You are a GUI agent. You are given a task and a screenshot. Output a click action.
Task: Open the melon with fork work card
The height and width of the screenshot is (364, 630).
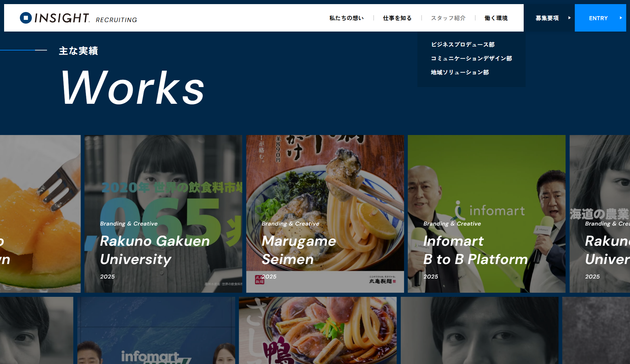click(40, 214)
